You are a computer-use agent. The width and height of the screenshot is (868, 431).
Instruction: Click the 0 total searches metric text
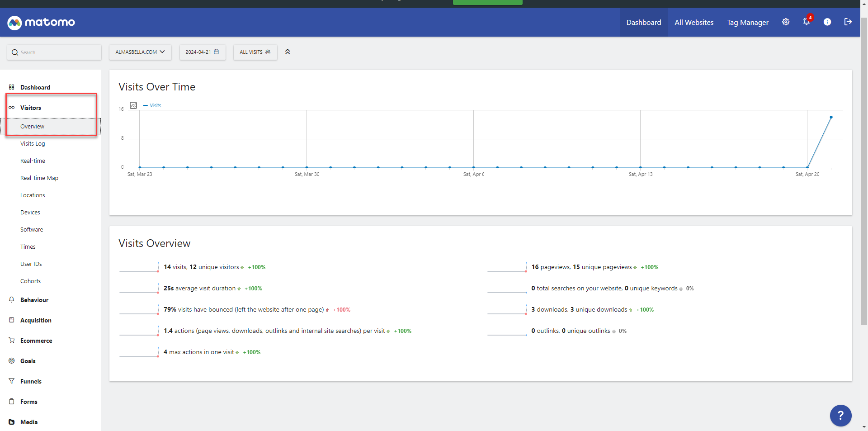[604, 289]
